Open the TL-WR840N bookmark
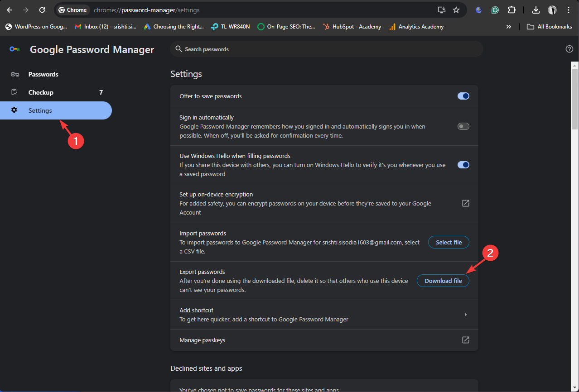The width and height of the screenshot is (579, 392). 231,27
